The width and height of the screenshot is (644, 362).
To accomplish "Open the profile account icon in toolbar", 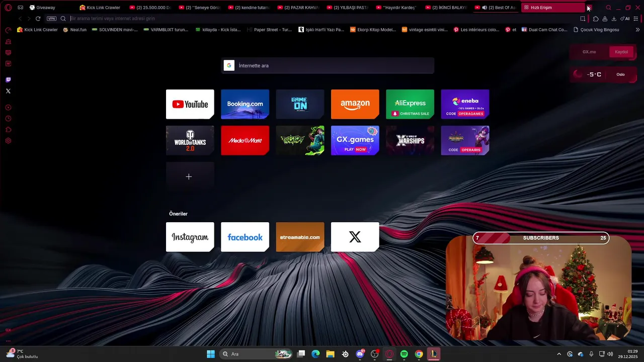I will coord(605,19).
